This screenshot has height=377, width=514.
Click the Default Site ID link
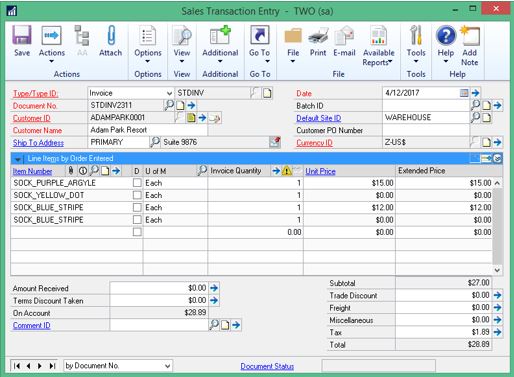click(x=319, y=118)
